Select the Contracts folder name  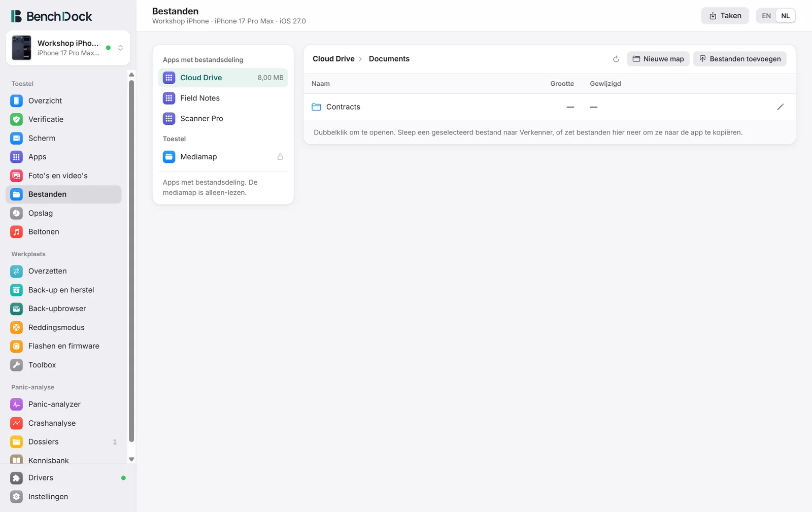343,107
